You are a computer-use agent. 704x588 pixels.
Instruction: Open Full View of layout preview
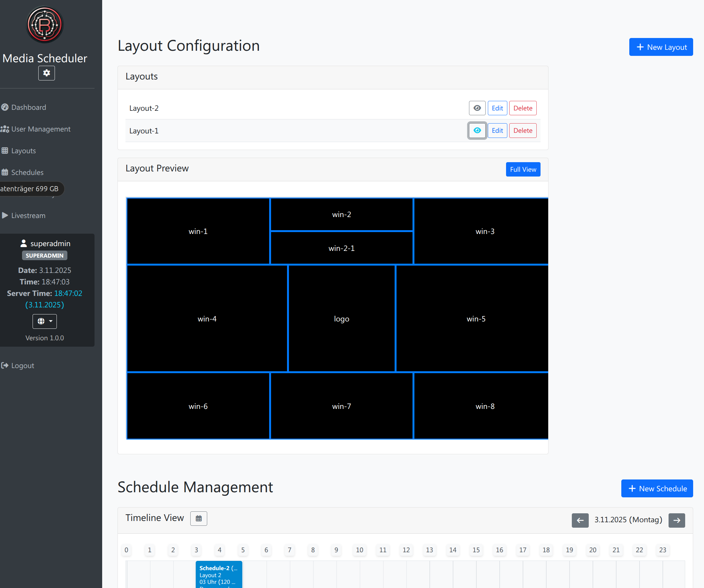click(523, 169)
